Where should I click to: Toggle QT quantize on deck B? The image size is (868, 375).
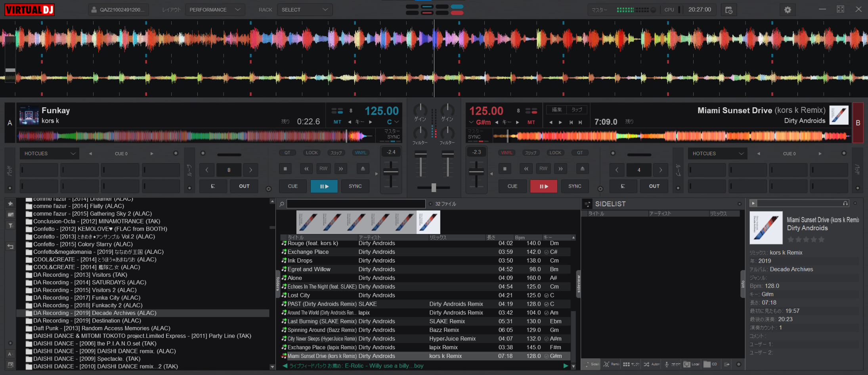click(x=580, y=152)
